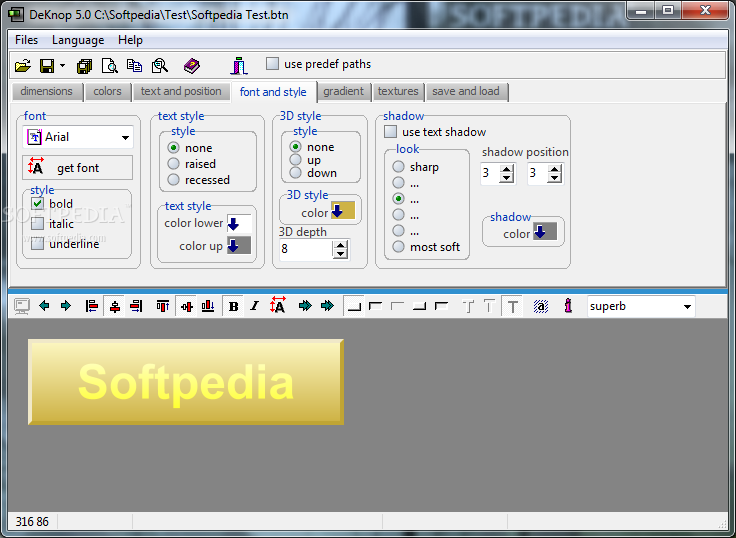Decrease 3D depth with down spinner arrow
Image resolution: width=736 pixels, height=538 pixels.
tap(340, 254)
